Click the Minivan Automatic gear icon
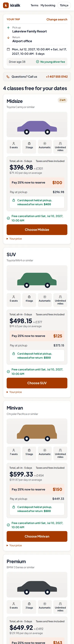The height and width of the screenshot is (644, 74). (x=45, y=450)
